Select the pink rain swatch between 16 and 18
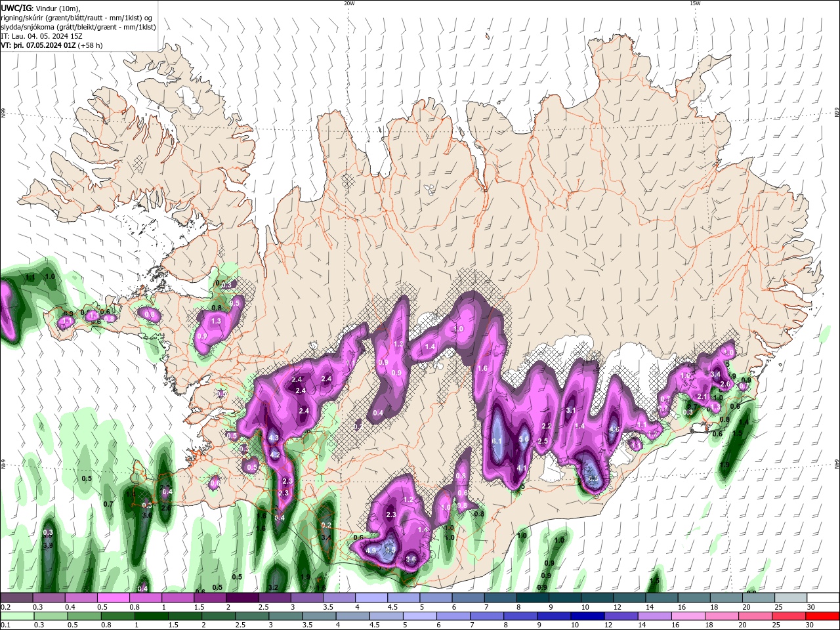The image size is (840, 630). (x=689, y=616)
